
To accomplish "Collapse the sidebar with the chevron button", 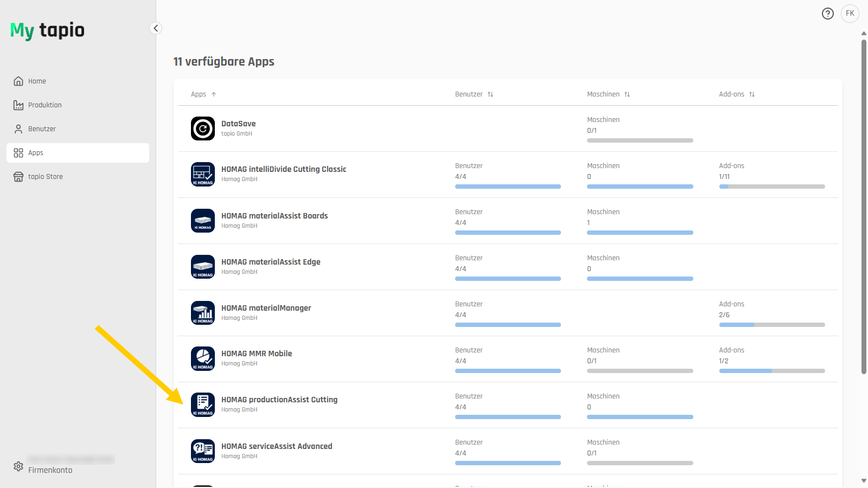I will 156,28.
